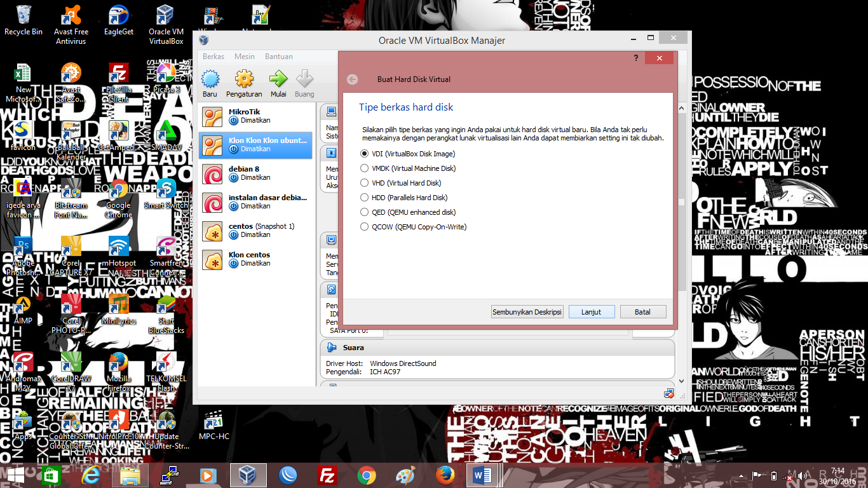Click Corel CAPTURE X7 desktop shortcut
Screen dimensions: 868x488
pyautogui.click(x=71, y=256)
